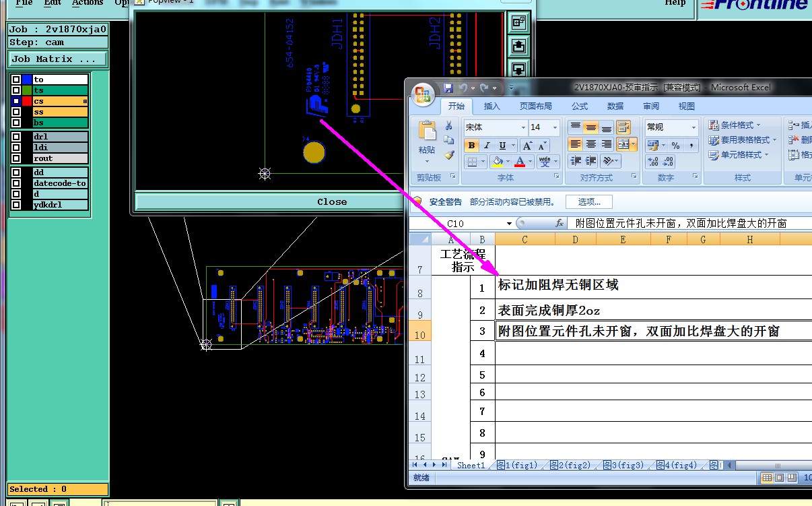Open the Name Box dropdown next to C10
This screenshot has width=812, height=506.
coord(510,223)
